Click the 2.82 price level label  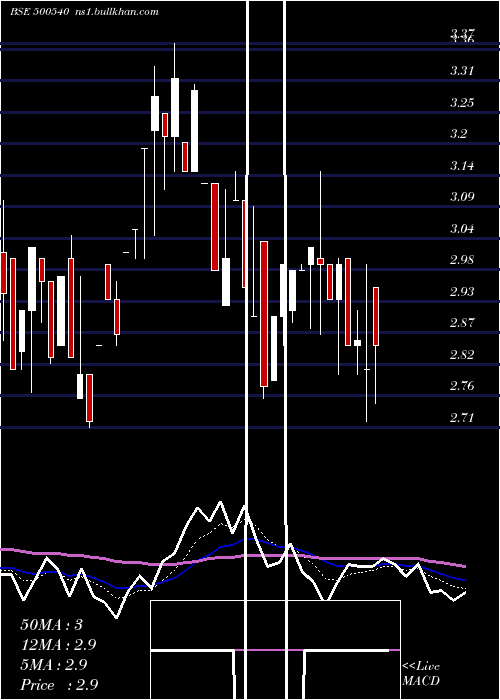462,354
